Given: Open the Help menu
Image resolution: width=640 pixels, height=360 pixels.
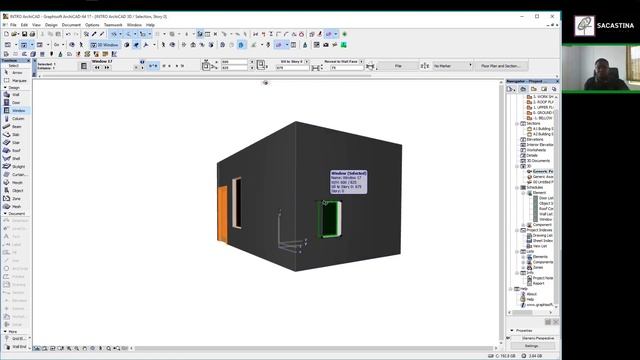Looking at the screenshot, I should 150,25.
